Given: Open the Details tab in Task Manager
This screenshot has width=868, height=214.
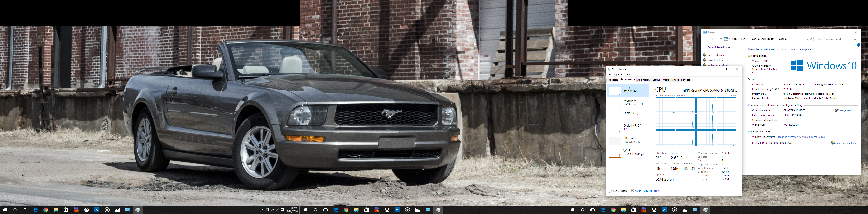Looking at the screenshot, I should (675, 80).
